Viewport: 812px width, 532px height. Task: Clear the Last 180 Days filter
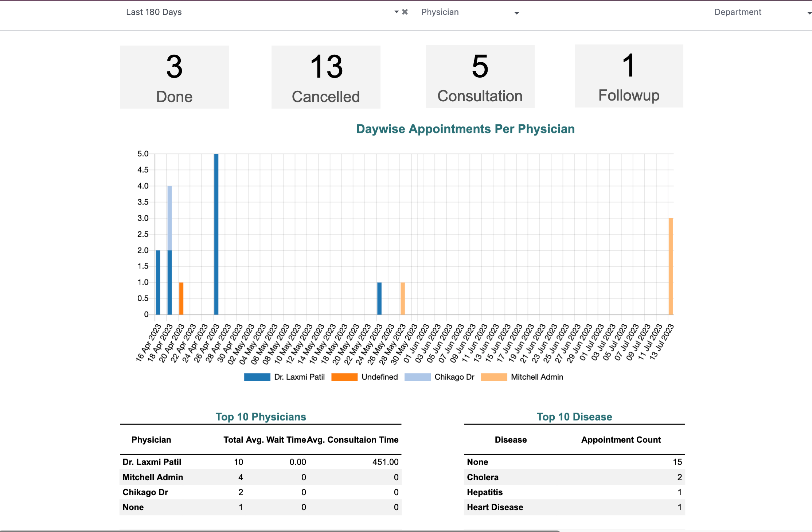point(405,12)
